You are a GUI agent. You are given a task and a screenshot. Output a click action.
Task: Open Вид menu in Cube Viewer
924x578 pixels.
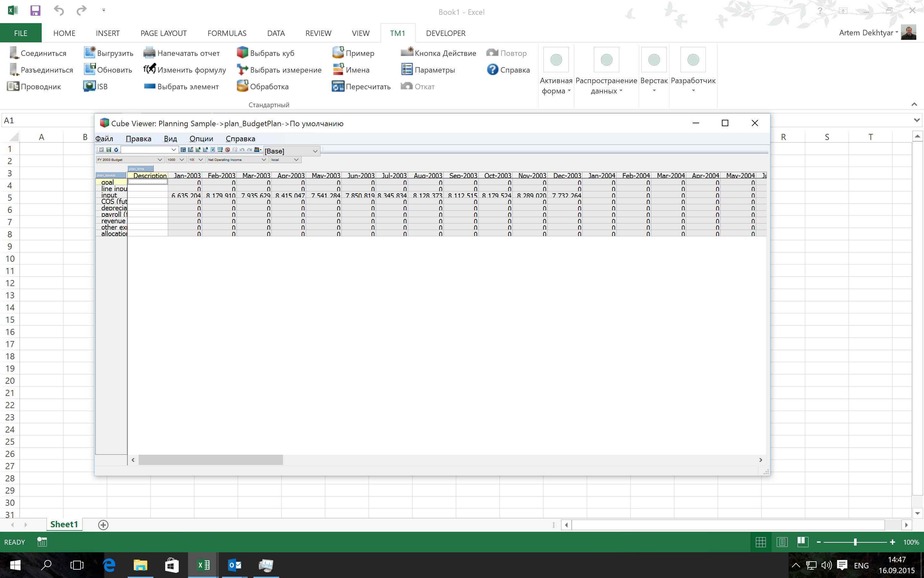point(170,138)
